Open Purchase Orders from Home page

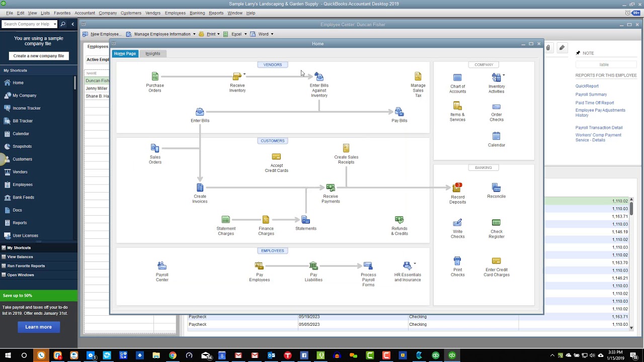pos(155,76)
